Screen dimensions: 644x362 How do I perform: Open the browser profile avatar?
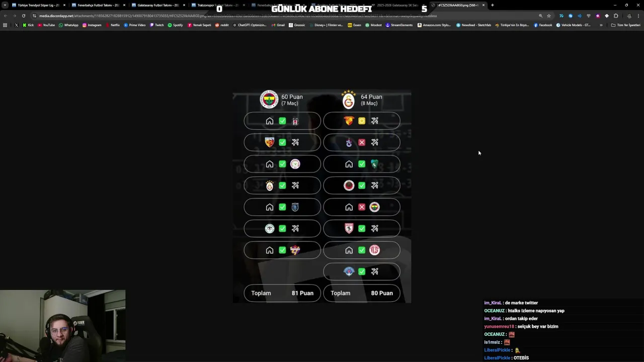(x=629, y=16)
